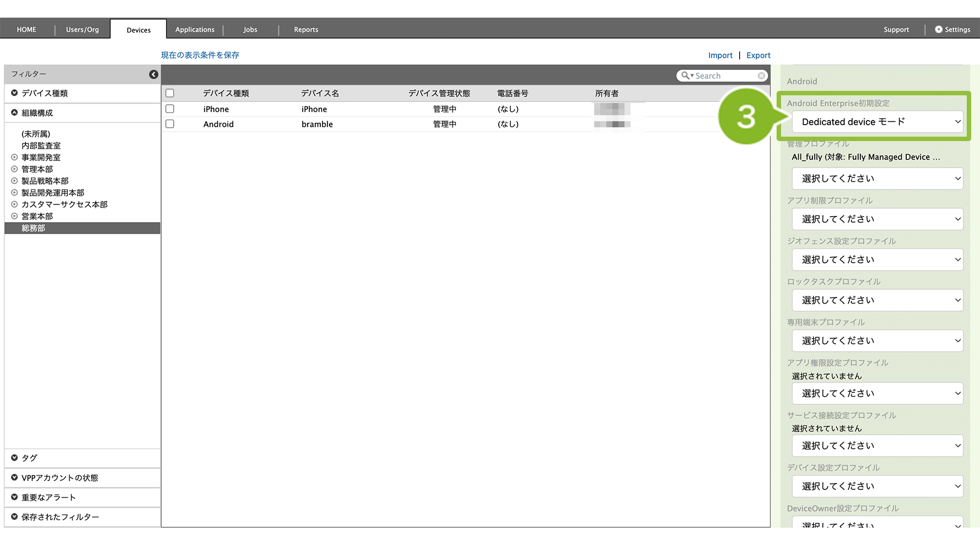980x551 pixels.
Task: Expand the タグ filter section icon
Action: pos(14,457)
